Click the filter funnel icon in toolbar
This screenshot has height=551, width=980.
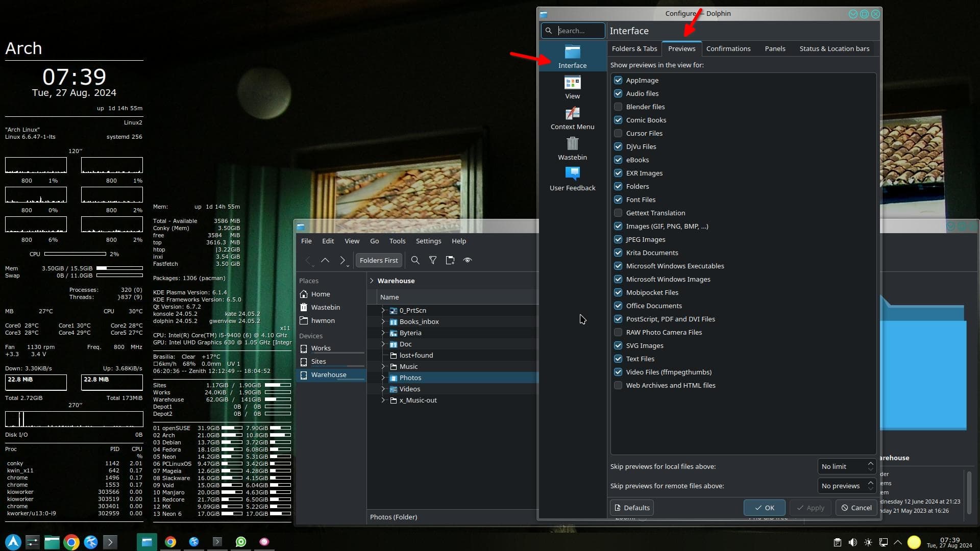pyautogui.click(x=432, y=260)
